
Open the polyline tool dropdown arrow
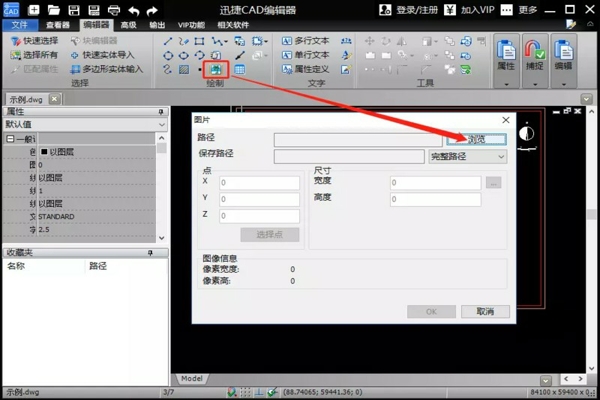226,41
